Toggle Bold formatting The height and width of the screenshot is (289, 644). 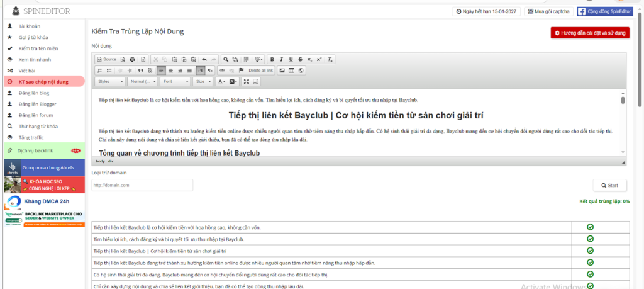(272, 59)
